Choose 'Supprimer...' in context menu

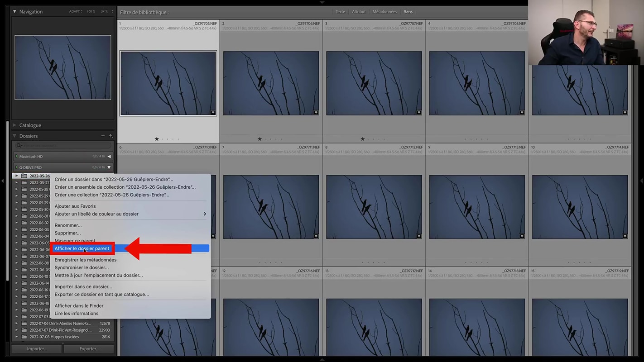[67, 233]
